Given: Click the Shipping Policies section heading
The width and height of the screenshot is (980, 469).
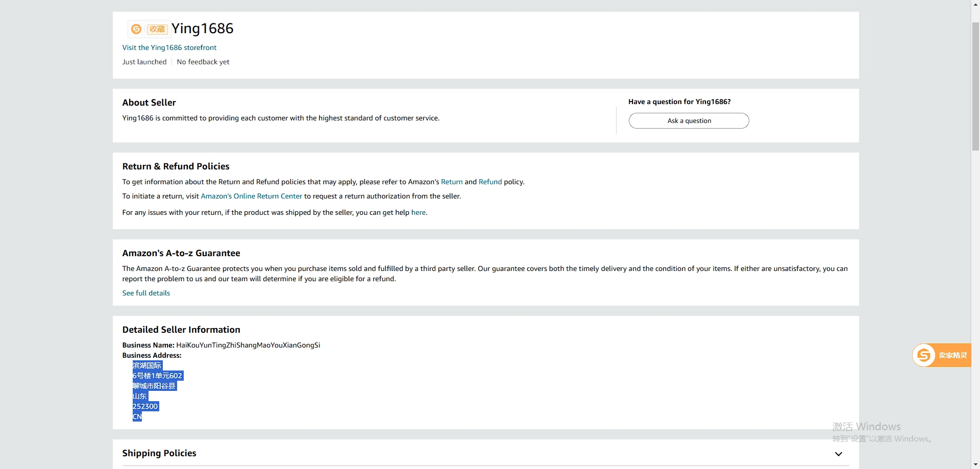Looking at the screenshot, I should click(x=159, y=453).
